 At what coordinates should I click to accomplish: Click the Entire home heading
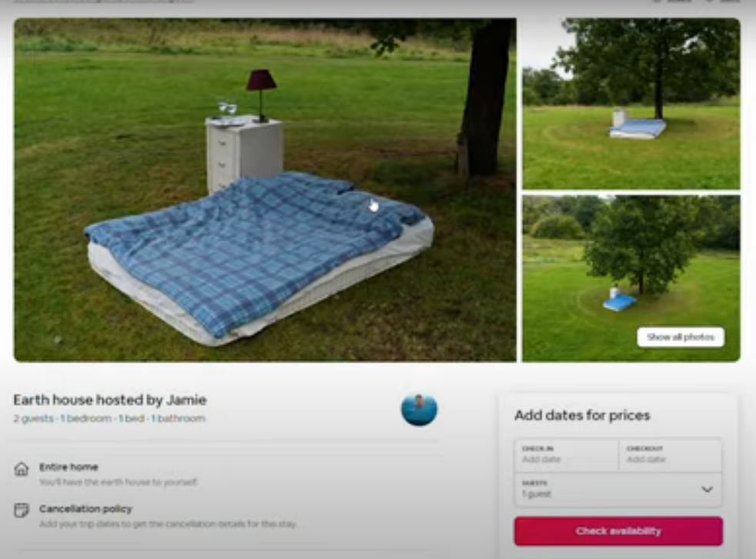pyautogui.click(x=69, y=467)
